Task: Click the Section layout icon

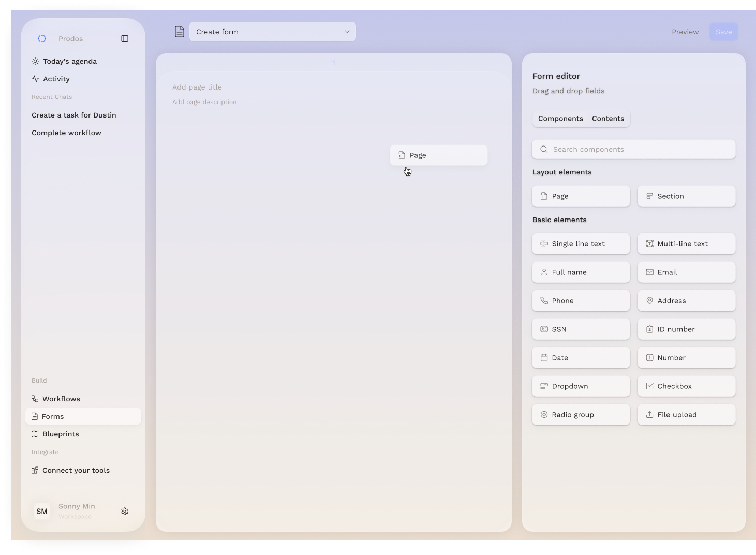Action: (649, 196)
